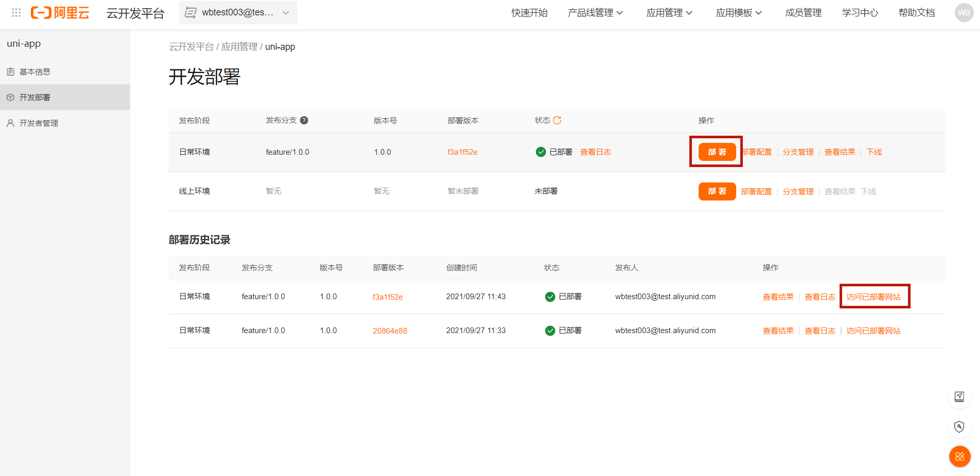Open 分支管理 for 日常环境
The width and height of the screenshot is (980, 476).
[x=798, y=152]
